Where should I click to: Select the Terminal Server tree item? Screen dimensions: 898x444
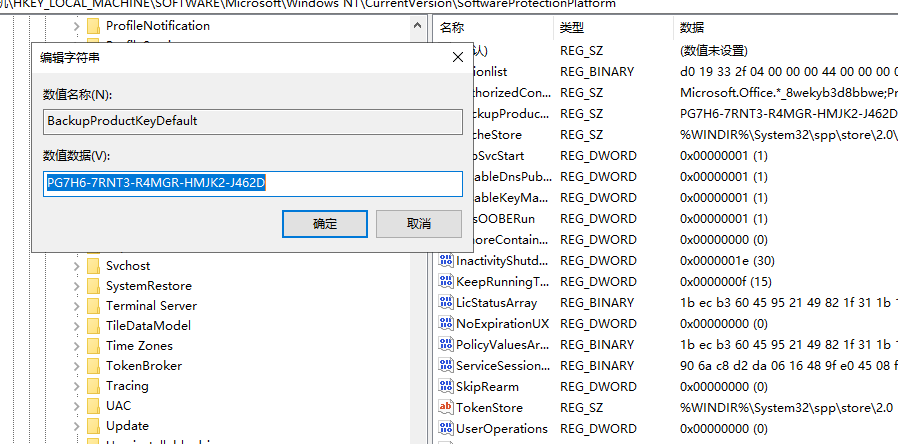[x=151, y=306]
